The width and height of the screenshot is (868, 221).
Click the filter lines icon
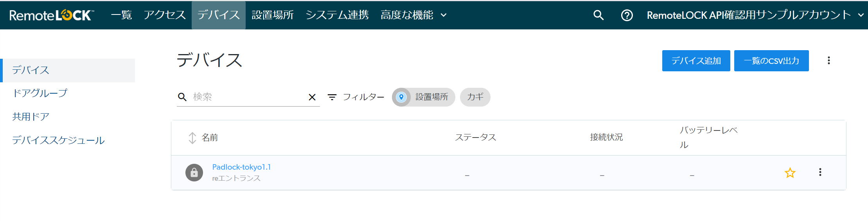pos(332,97)
